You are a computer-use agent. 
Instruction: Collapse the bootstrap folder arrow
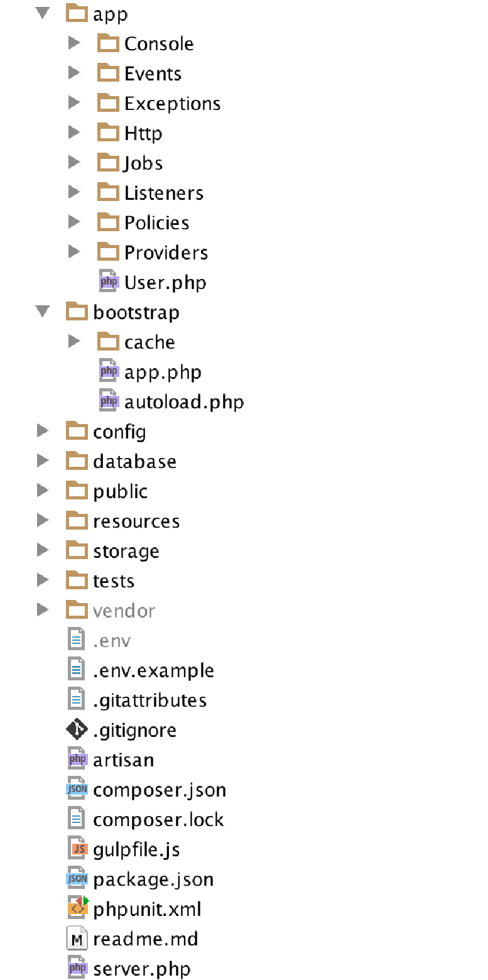pyautogui.click(x=43, y=312)
